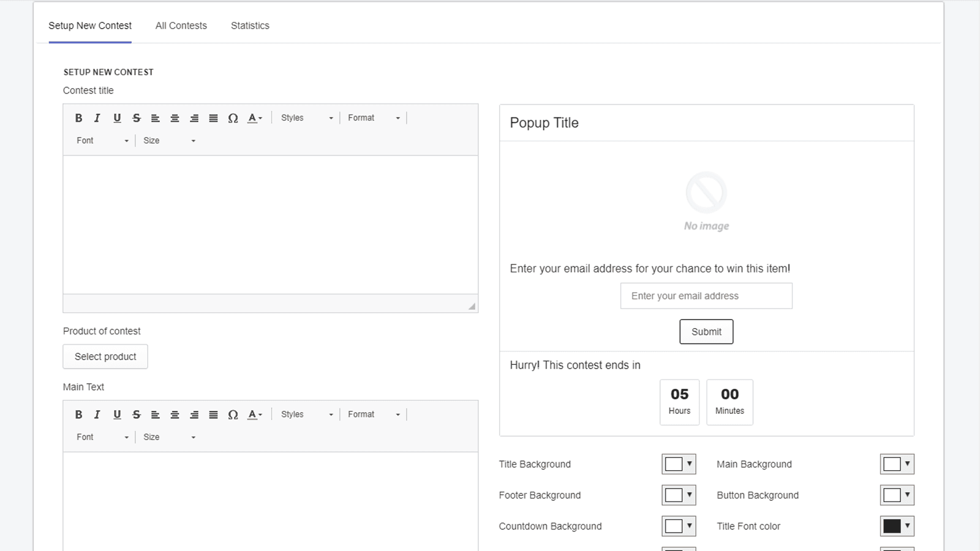Open Size dropdown in Main Text toolbar
The height and width of the screenshot is (551, 980).
[168, 437]
